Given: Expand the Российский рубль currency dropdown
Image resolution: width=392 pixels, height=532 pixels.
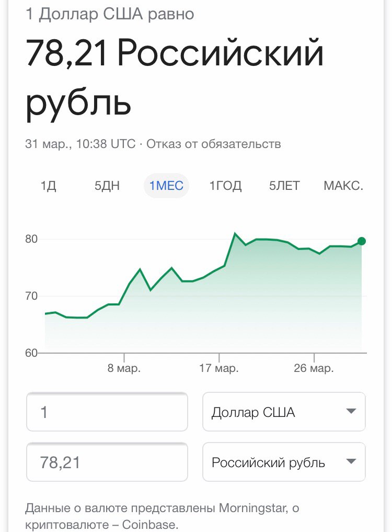Looking at the screenshot, I should point(284,462).
